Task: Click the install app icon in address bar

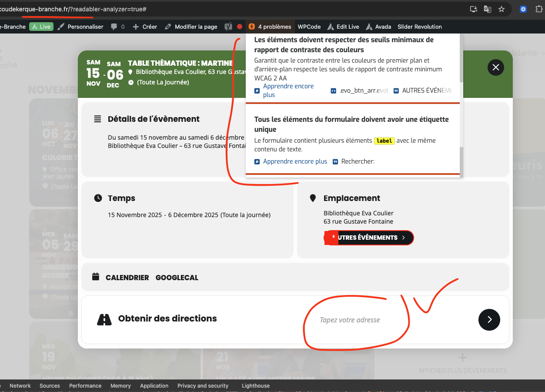Action: (x=474, y=9)
